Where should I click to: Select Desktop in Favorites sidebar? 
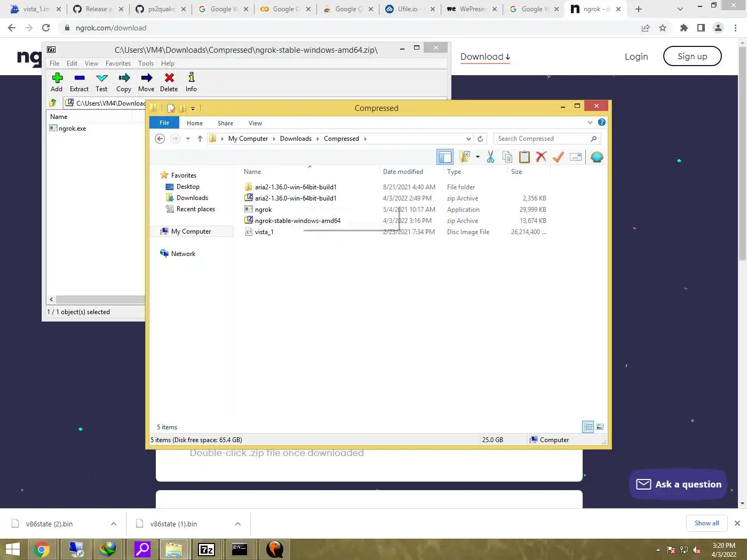pos(187,187)
